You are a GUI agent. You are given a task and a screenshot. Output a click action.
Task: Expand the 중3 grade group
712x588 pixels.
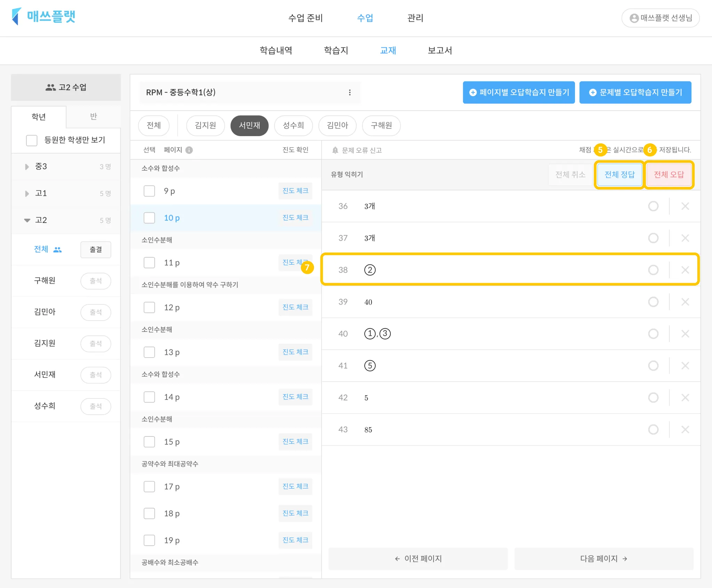click(27, 167)
